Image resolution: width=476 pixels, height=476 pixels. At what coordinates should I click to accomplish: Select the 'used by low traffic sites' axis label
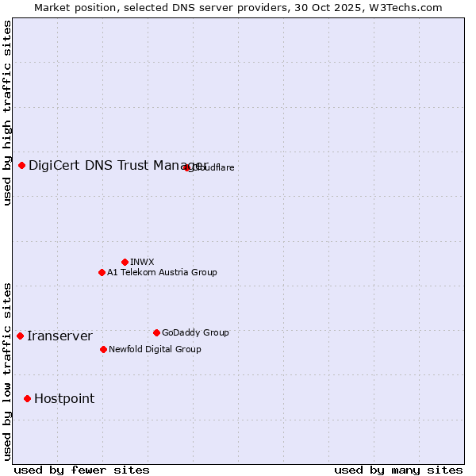coord(7,370)
